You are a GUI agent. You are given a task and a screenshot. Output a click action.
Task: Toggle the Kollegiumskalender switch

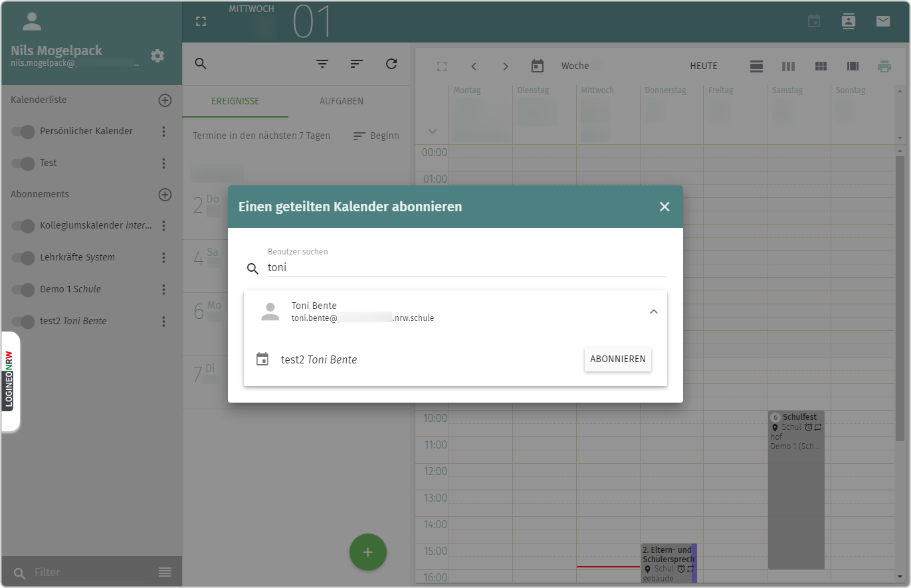click(x=23, y=226)
